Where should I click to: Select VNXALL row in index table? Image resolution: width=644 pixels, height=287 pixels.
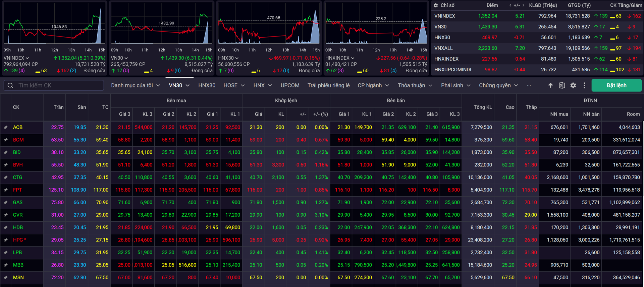[537, 48]
